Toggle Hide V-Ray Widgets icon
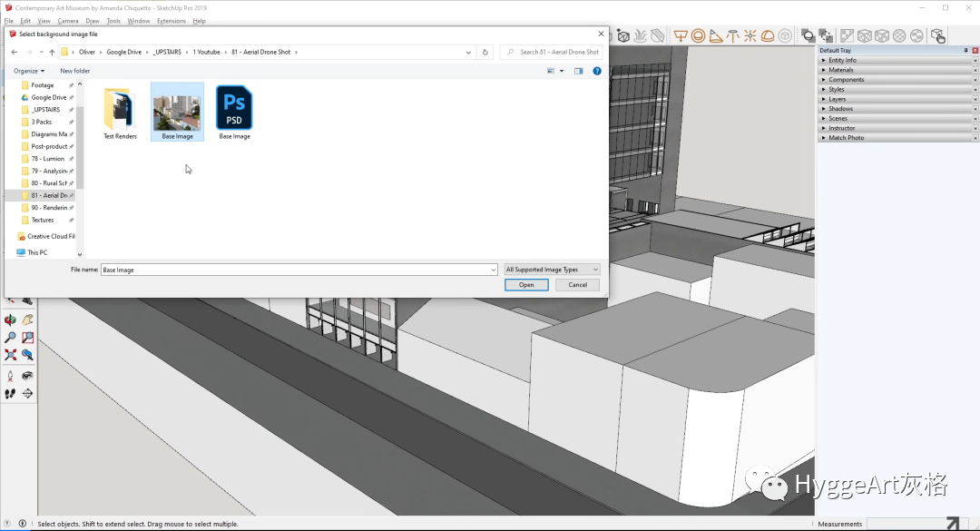Image resolution: width=980 pixels, height=531 pixels. tap(826, 36)
